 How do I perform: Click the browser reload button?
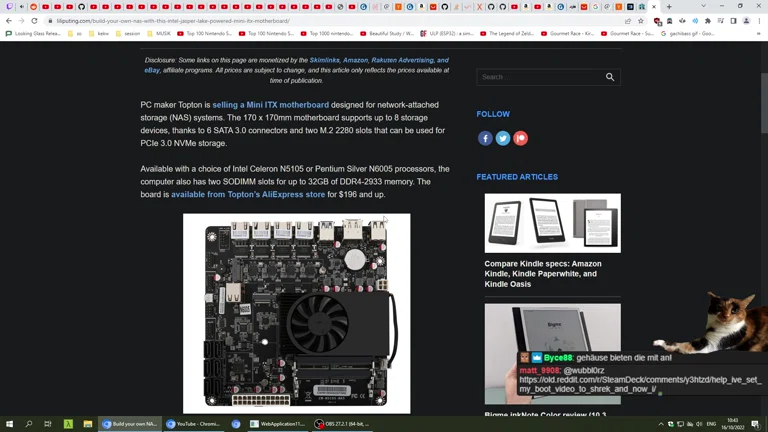tap(34, 21)
